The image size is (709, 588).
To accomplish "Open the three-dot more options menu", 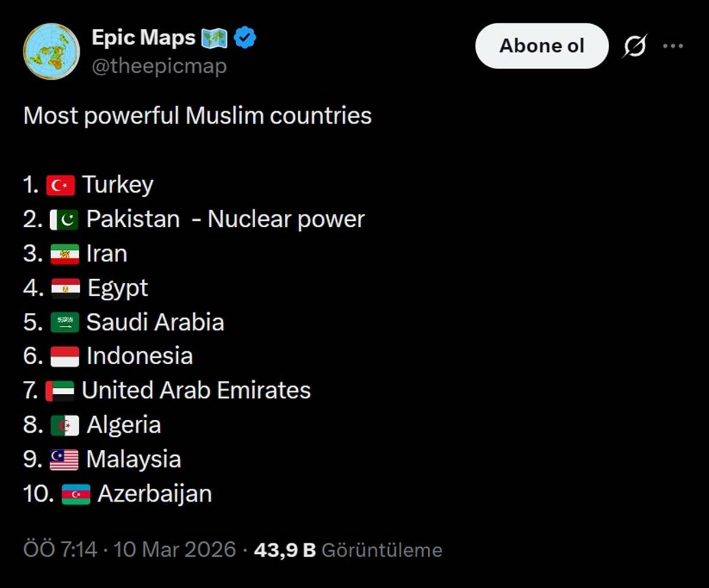I will [x=673, y=46].
